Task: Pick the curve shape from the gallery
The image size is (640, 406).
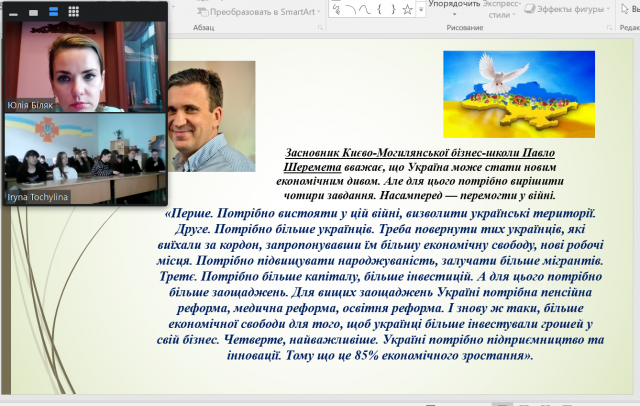Action: click(x=364, y=9)
